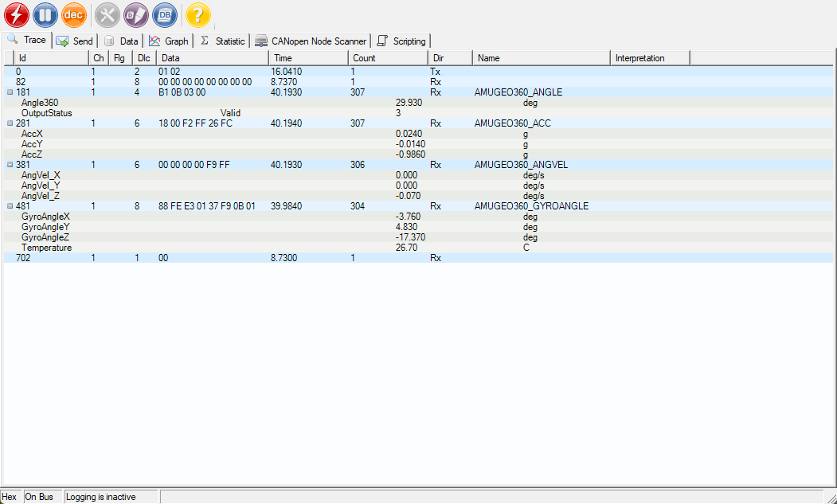Collapse the 381 message row
This screenshot has width=837, height=504.
(10, 165)
